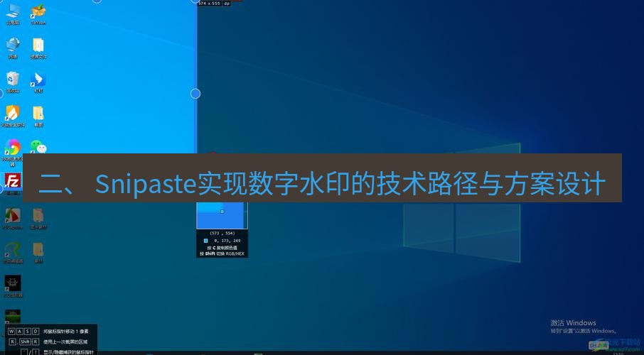Launch the 360 browser colorful shortcut
The width and height of the screenshot is (644, 355).
pyautogui.click(x=13, y=146)
